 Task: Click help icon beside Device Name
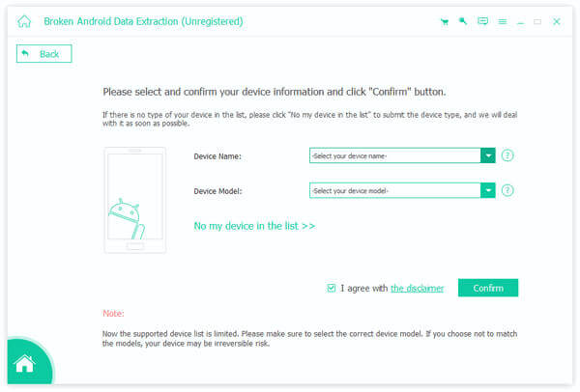click(x=507, y=155)
